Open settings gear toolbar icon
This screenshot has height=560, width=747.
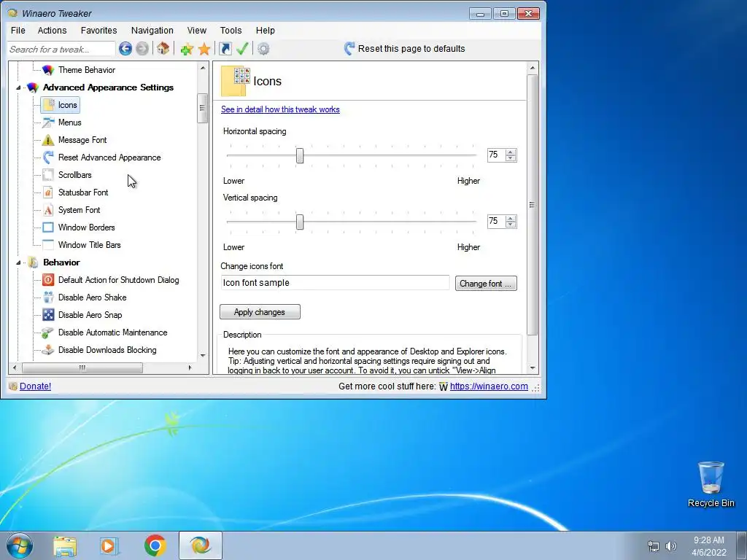(263, 49)
